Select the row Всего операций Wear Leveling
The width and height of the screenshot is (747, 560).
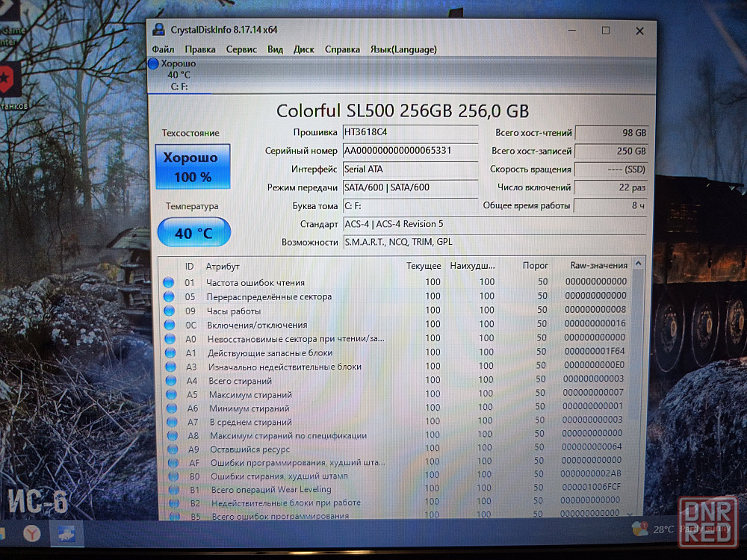[x=396, y=488]
